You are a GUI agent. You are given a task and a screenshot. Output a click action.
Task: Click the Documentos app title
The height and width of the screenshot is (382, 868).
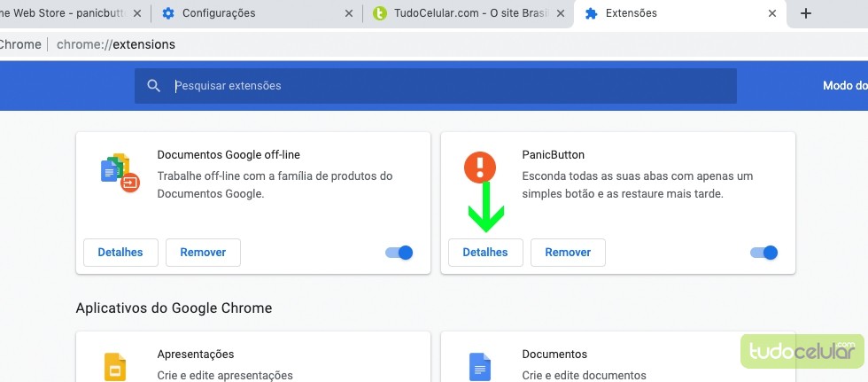click(x=554, y=354)
